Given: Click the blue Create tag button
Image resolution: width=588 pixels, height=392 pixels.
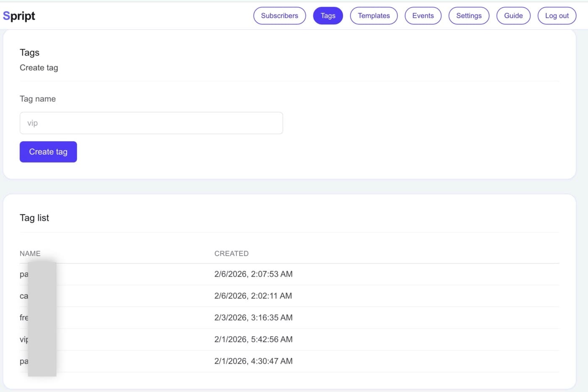Looking at the screenshot, I should [48, 152].
